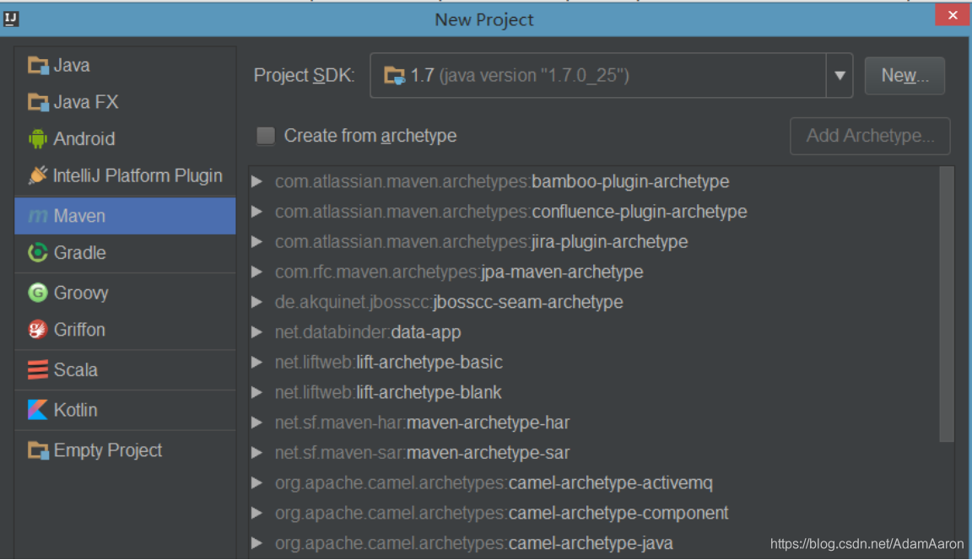
Task: Click the Project SDK label
Action: pos(304,76)
